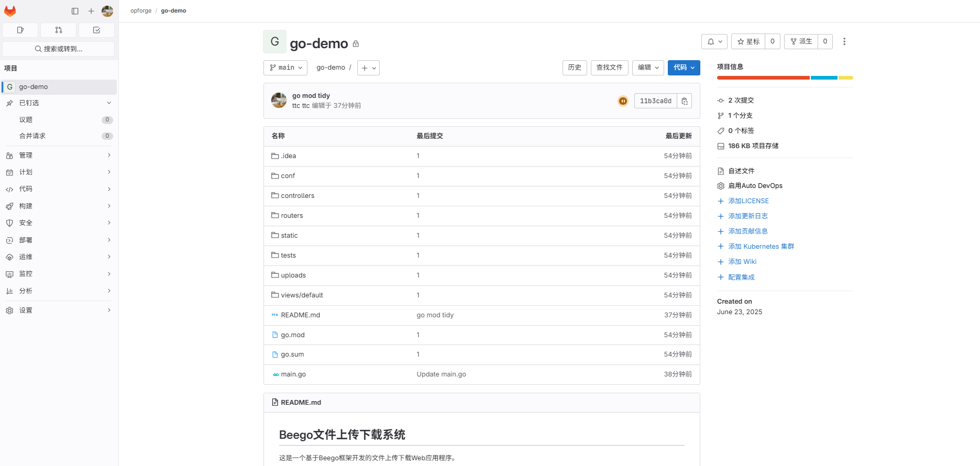Open the GitLab home logo

[x=10, y=11]
